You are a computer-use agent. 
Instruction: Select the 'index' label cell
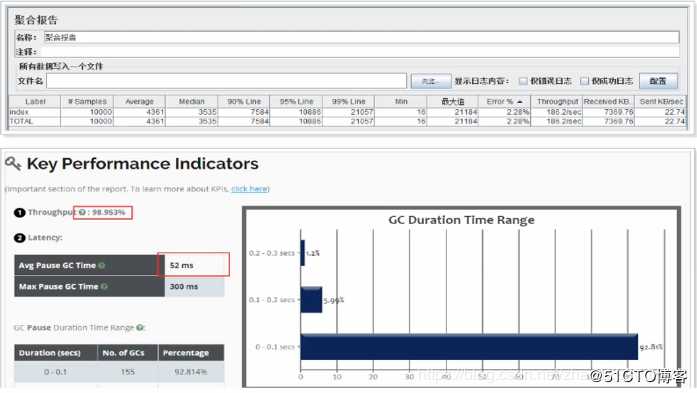click(35, 112)
